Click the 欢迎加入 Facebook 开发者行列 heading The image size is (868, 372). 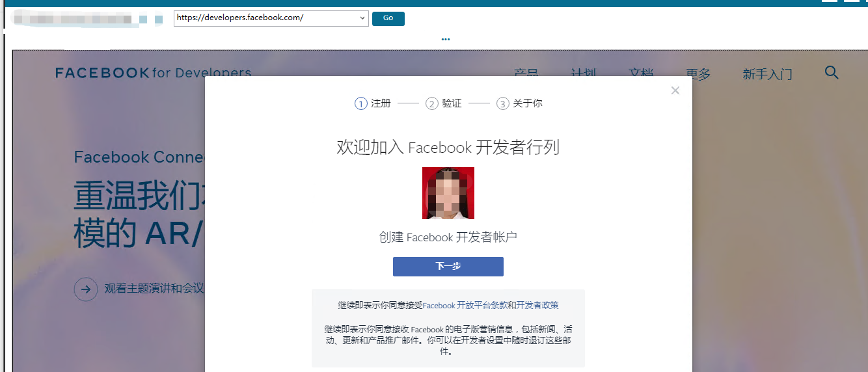click(448, 148)
